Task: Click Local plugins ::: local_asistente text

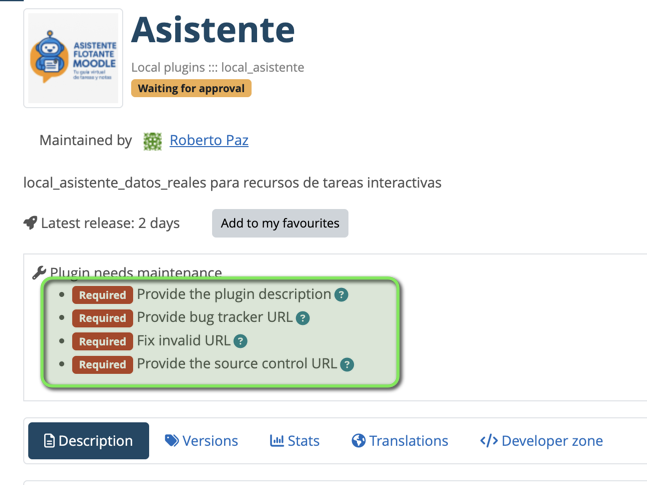Action: [217, 67]
